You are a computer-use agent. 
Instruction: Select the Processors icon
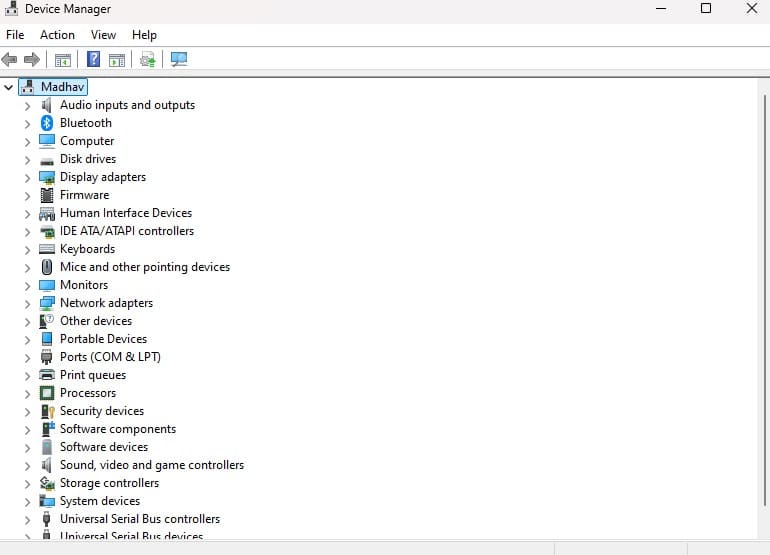(47, 393)
